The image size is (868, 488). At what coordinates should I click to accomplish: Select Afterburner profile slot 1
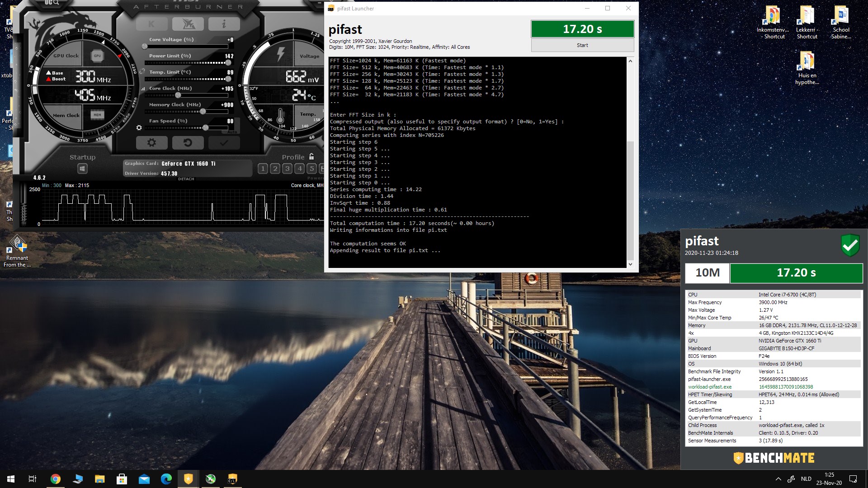263,169
